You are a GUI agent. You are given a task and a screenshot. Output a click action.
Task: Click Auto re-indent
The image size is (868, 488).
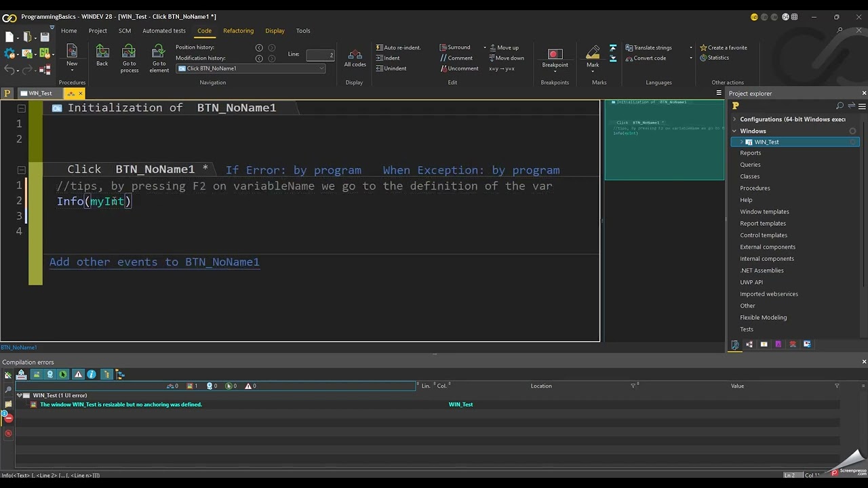tap(399, 47)
